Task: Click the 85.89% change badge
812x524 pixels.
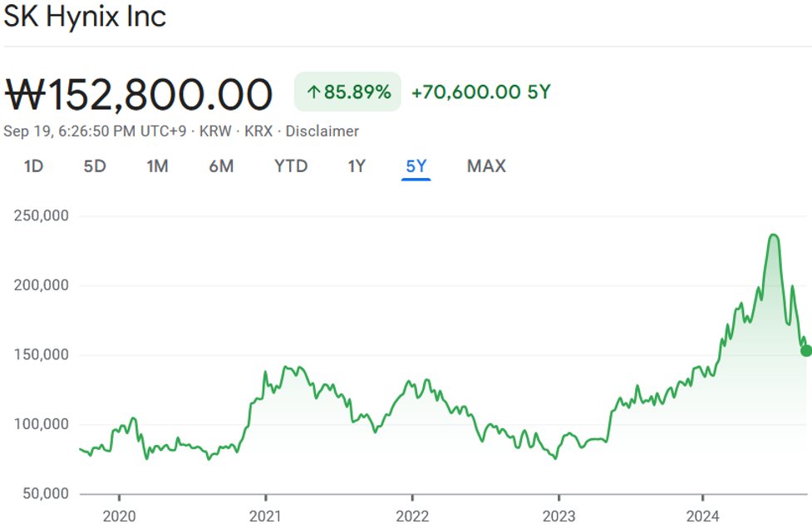Action: [x=347, y=92]
